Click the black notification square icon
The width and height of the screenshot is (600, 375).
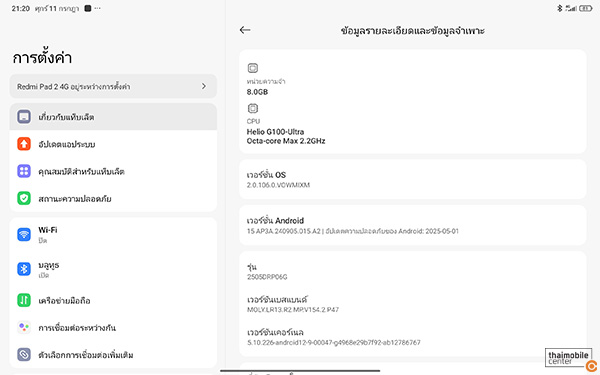88,8
